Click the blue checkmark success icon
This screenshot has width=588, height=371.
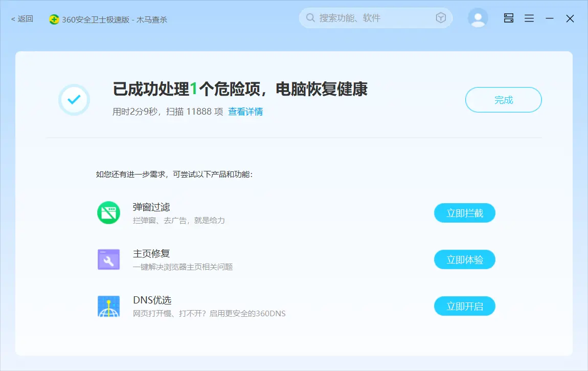(74, 100)
